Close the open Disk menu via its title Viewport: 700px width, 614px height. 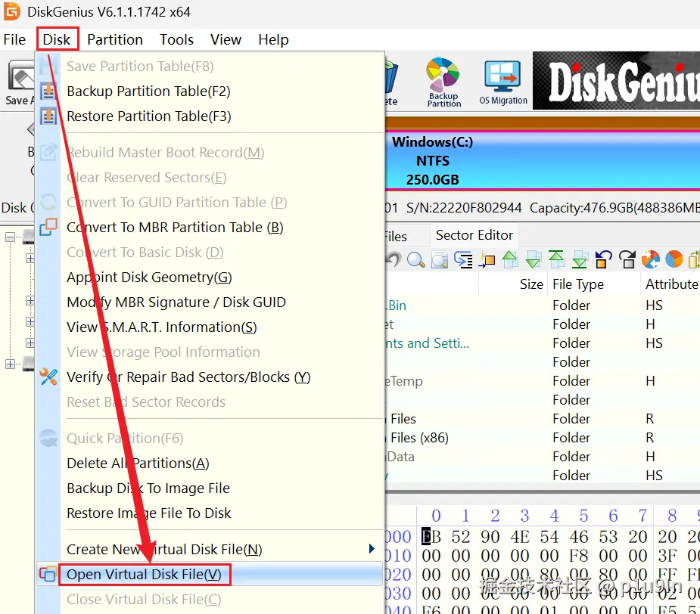coord(57,40)
